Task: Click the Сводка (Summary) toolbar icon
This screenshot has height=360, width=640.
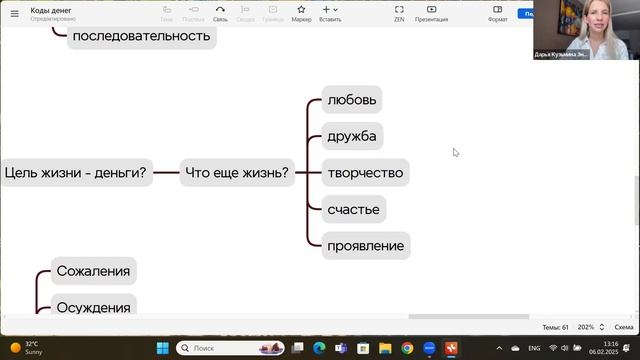Action: click(x=245, y=10)
